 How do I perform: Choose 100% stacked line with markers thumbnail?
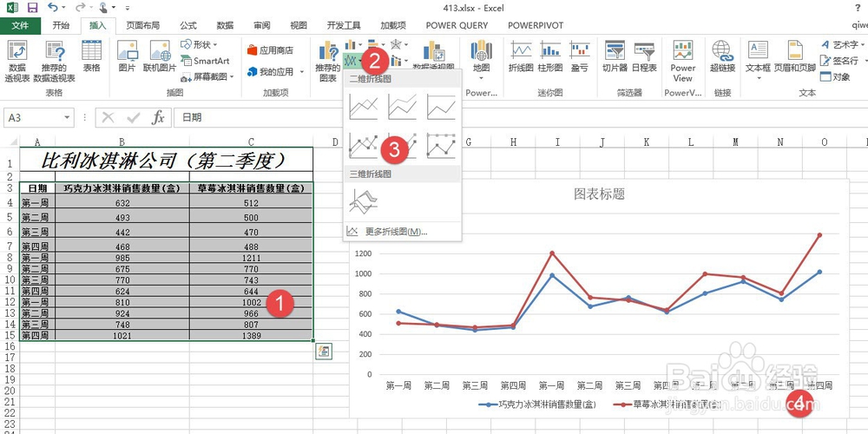click(x=441, y=145)
